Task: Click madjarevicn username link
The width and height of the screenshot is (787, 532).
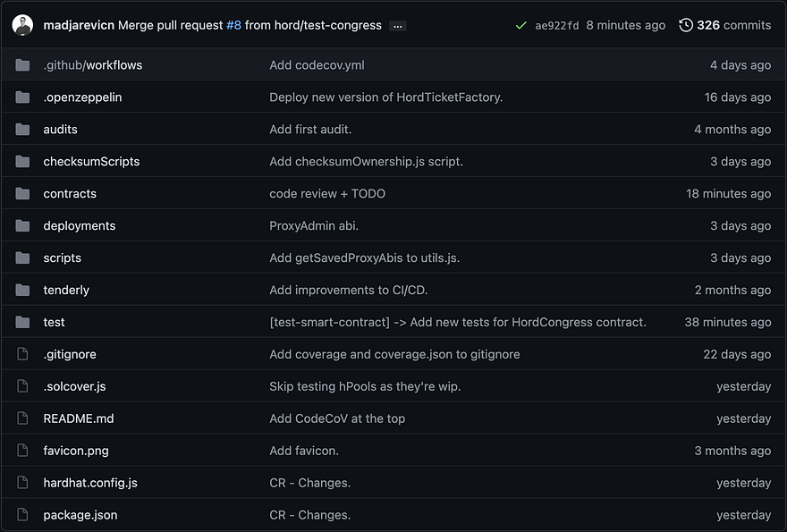Action: coord(79,25)
